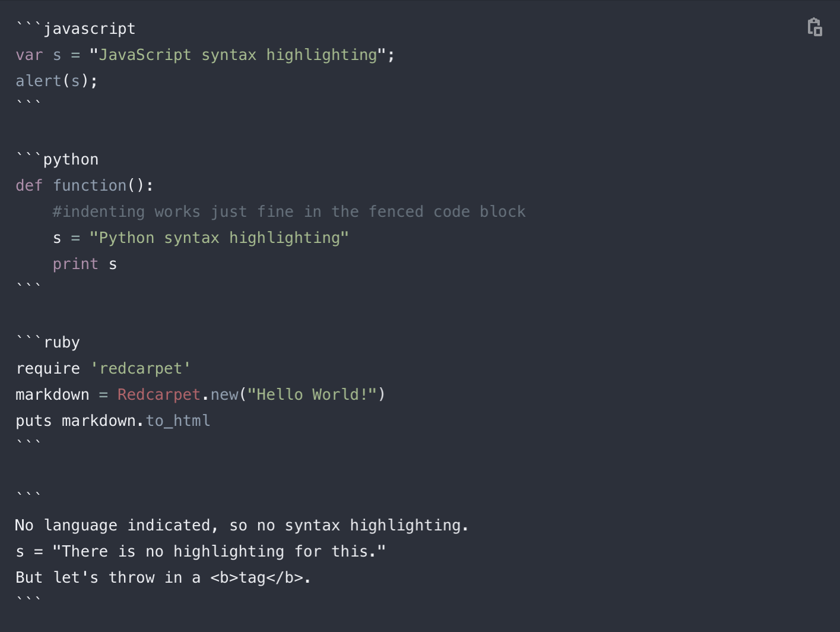The height and width of the screenshot is (632, 840).
Task: Click the "Hello World!" string
Action: click(x=312, y=394)
